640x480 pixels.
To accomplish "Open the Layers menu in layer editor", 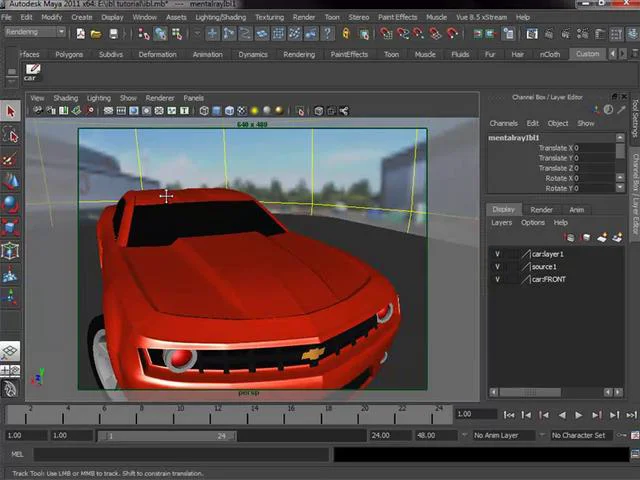I will 501,222.
